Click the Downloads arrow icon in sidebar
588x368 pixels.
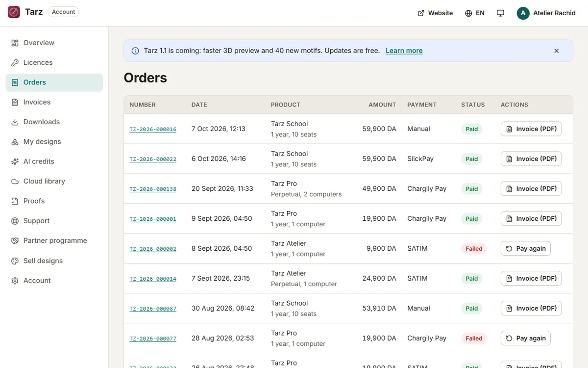coord(15,122)
